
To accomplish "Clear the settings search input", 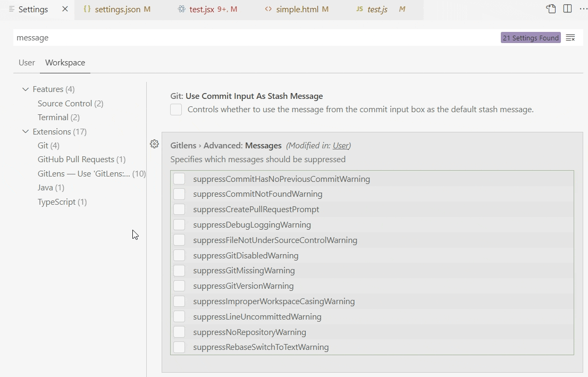I will tap(570, 38).
